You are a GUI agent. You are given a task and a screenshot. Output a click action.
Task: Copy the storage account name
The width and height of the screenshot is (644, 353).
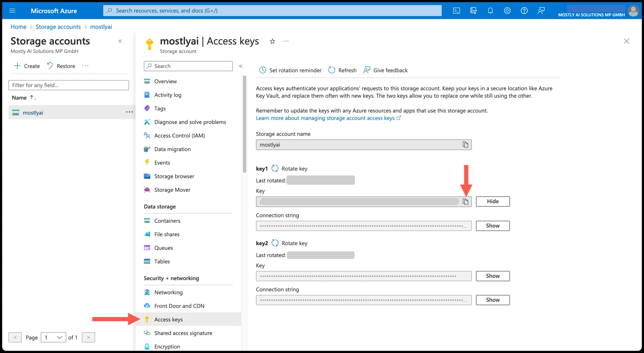coord(466,144)
